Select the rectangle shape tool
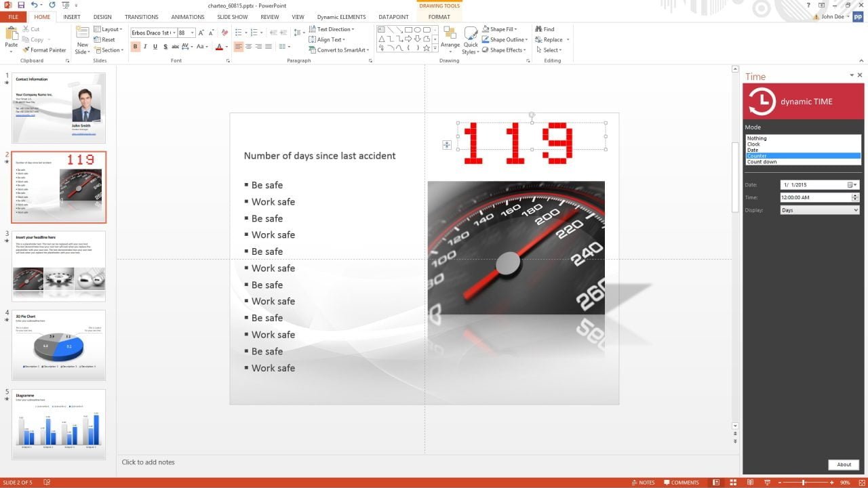This screenshot has height=488, width=868. [x=407, y=29]
